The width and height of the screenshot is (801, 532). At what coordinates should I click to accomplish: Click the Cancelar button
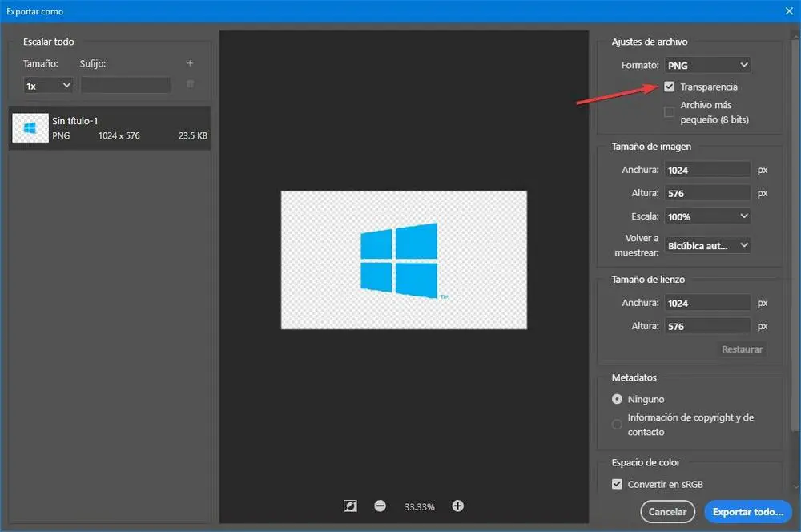(667, 511)
